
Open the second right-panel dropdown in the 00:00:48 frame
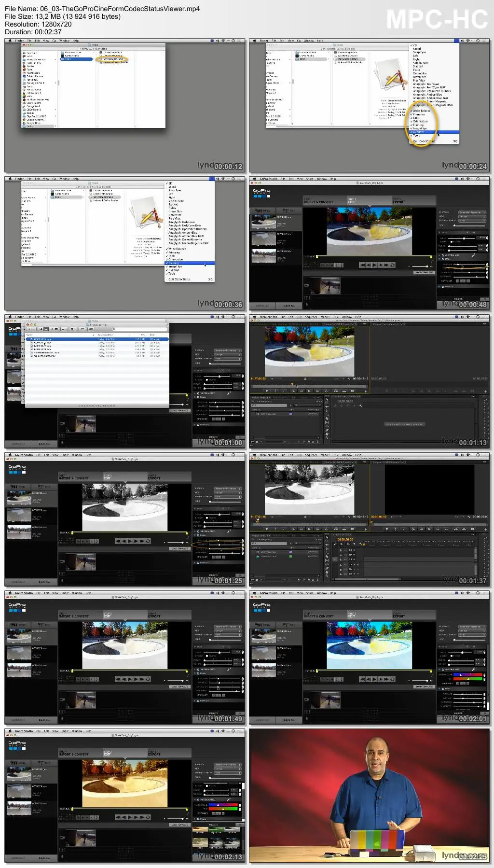[472, 217]
